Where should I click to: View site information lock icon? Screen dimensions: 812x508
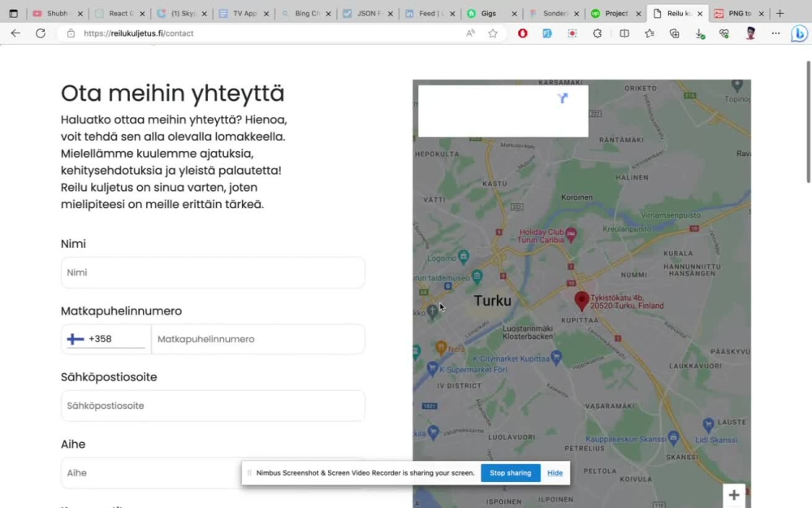click(71, 33)
